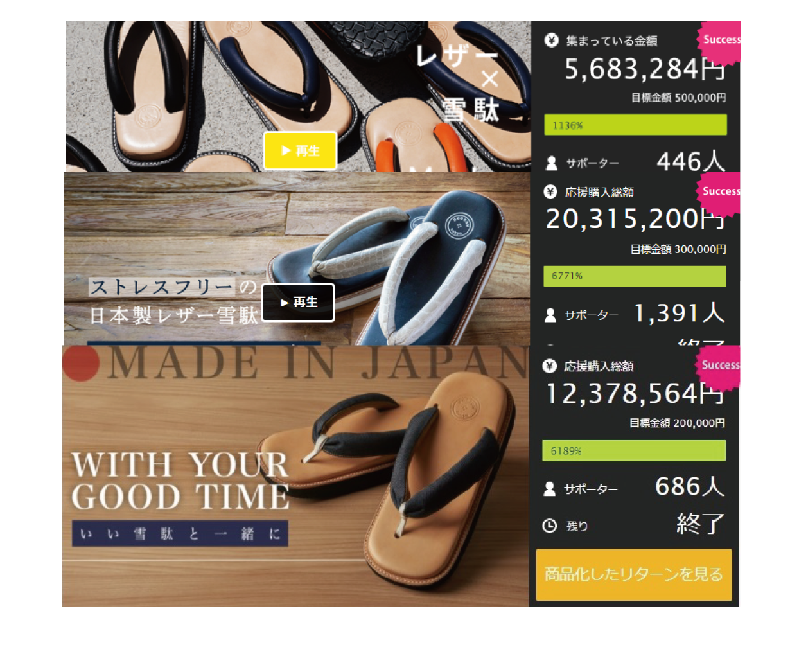Open the レザー×雪駄 sandals banner image

[x=299, y=96]
